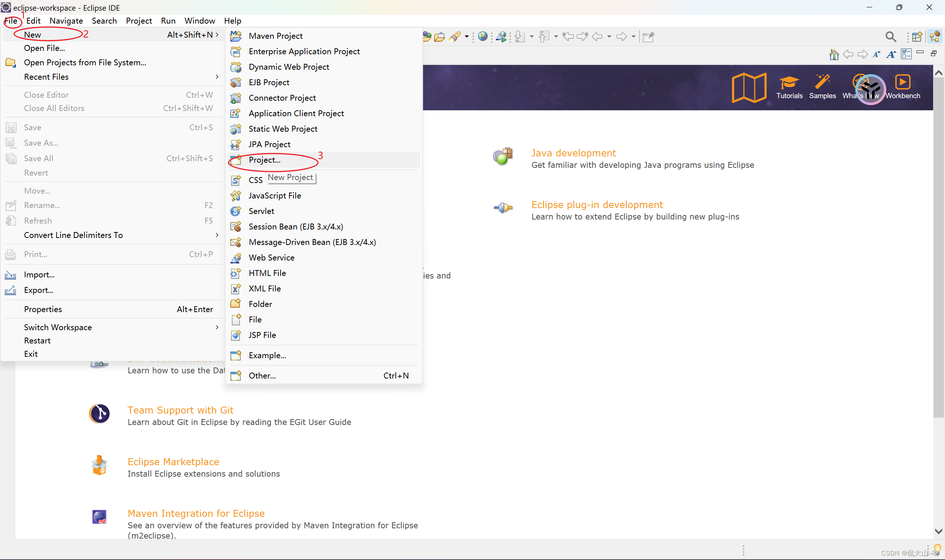Open the Java development link
Image resolution: width=945 pixels, height=560 pixels.
[573, 153]
